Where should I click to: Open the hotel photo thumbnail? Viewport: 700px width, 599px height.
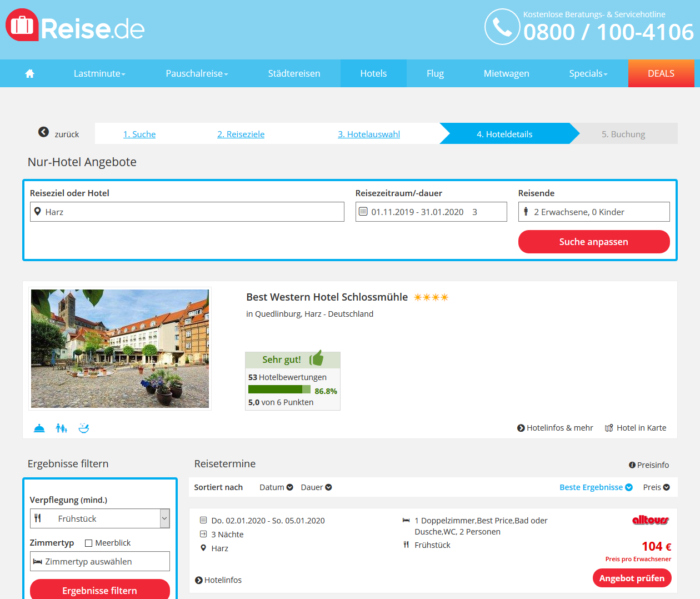pos(120,348)
